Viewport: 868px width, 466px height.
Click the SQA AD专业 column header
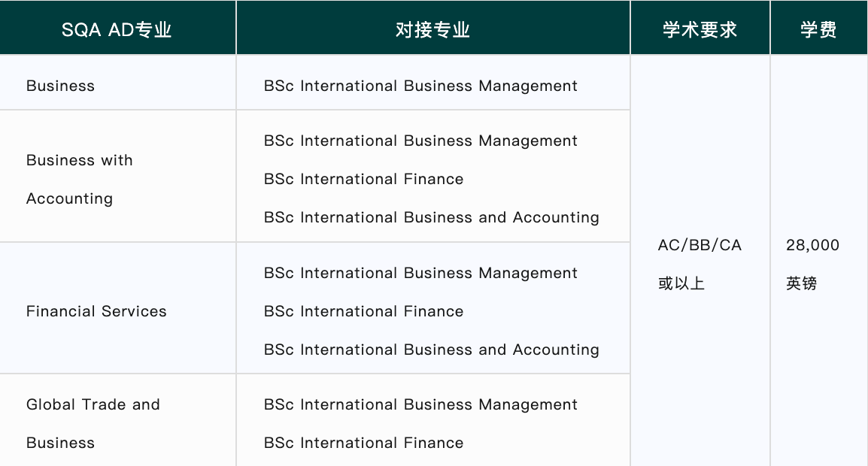tap(117, 29)
